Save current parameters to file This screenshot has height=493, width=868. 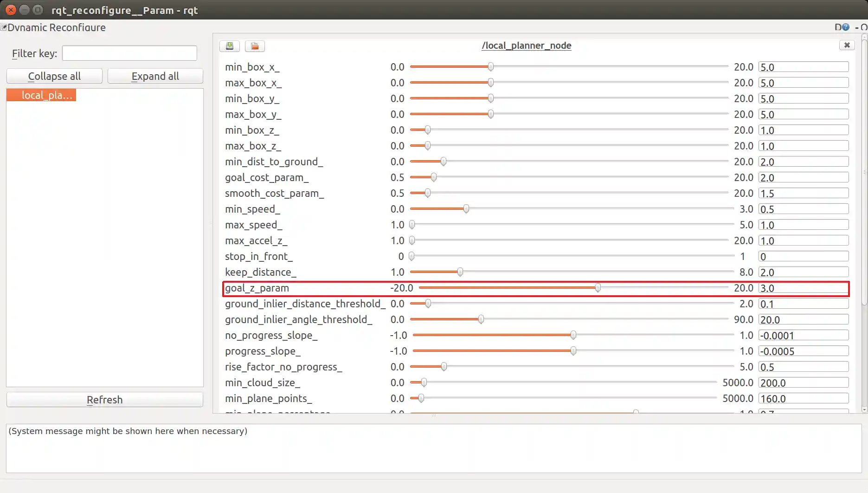pyautogui.click(x=229, y=46)
